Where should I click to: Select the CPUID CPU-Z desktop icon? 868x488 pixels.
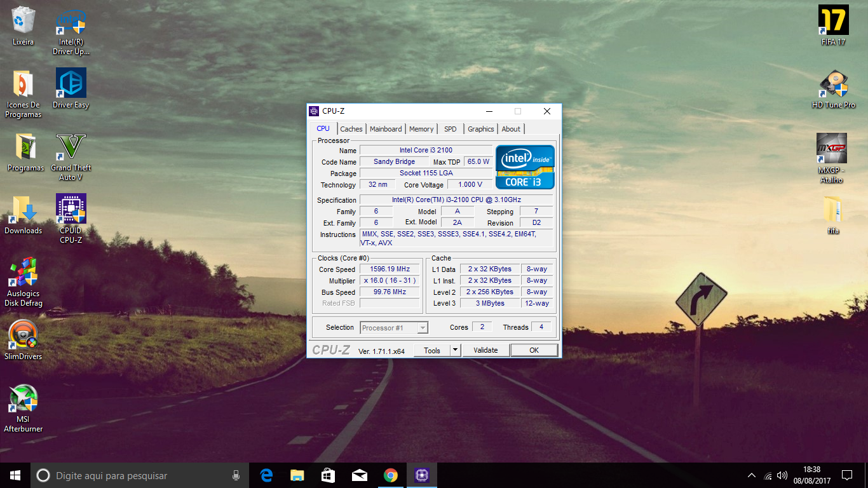(71, 219)
